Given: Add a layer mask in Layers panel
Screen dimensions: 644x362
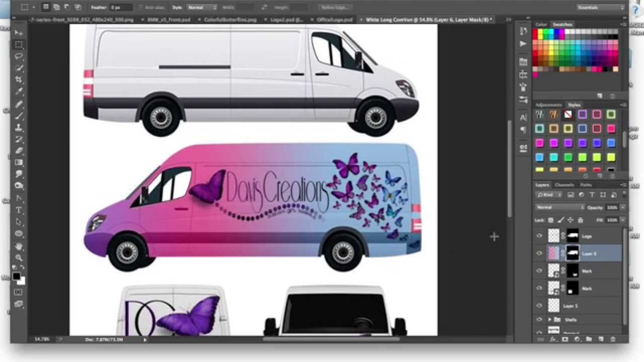Looking at the screenshot, I should click(565, 339).
